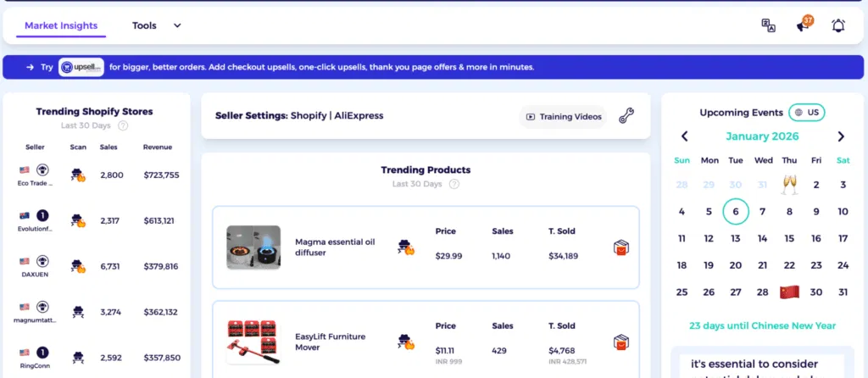Scan icon for DAXUEN store
This screenshot has height=378, width=868.
(x=78, y=266)
